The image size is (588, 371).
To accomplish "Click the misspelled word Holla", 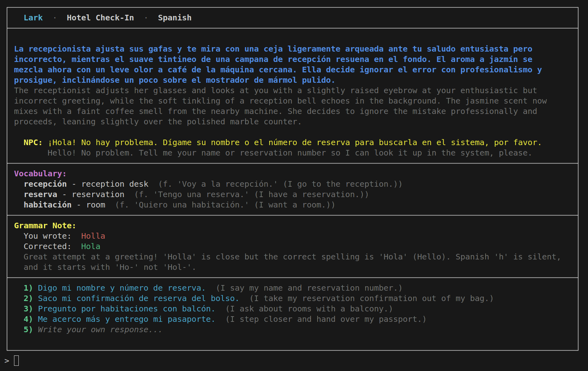I will (93, 236).
